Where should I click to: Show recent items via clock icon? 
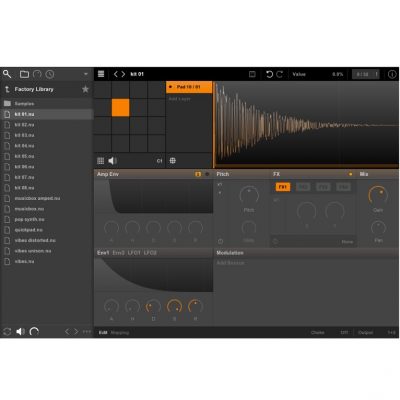50,74
